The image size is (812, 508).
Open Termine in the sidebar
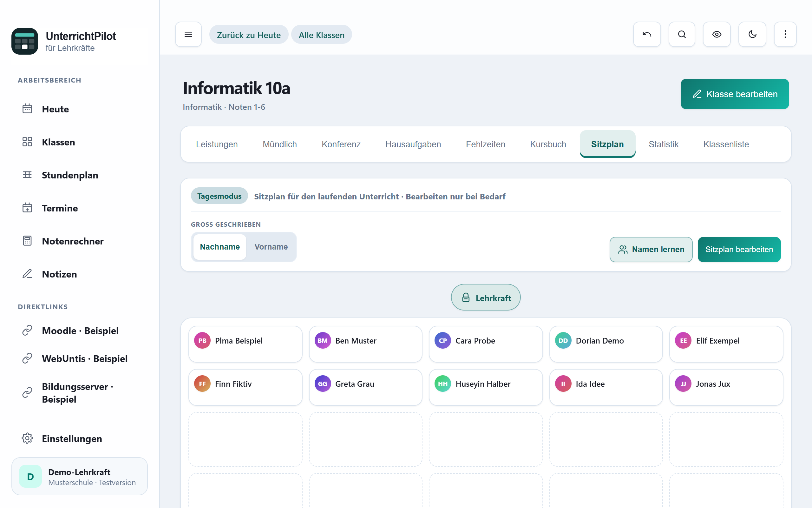coord(80,208)
